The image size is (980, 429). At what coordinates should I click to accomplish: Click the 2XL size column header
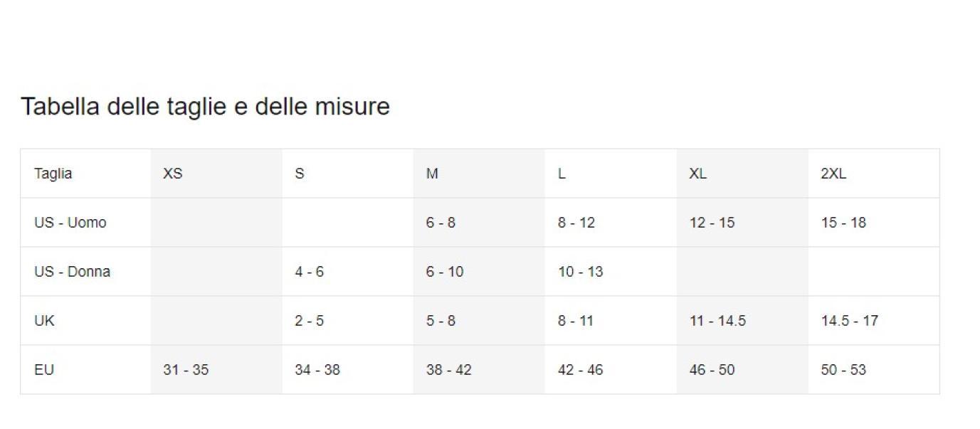tap(874, 174)
